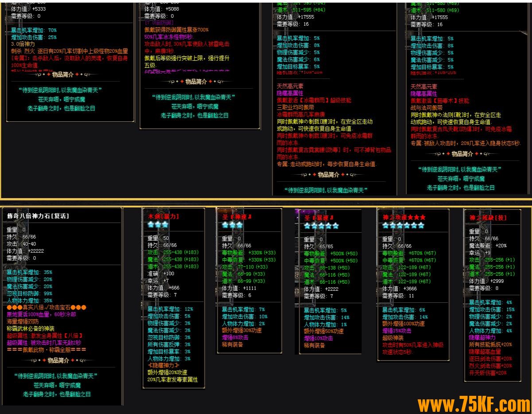Click the red line 开天斩伤害+20%
Screen dimensions: 532x414
tap(488, 373)
